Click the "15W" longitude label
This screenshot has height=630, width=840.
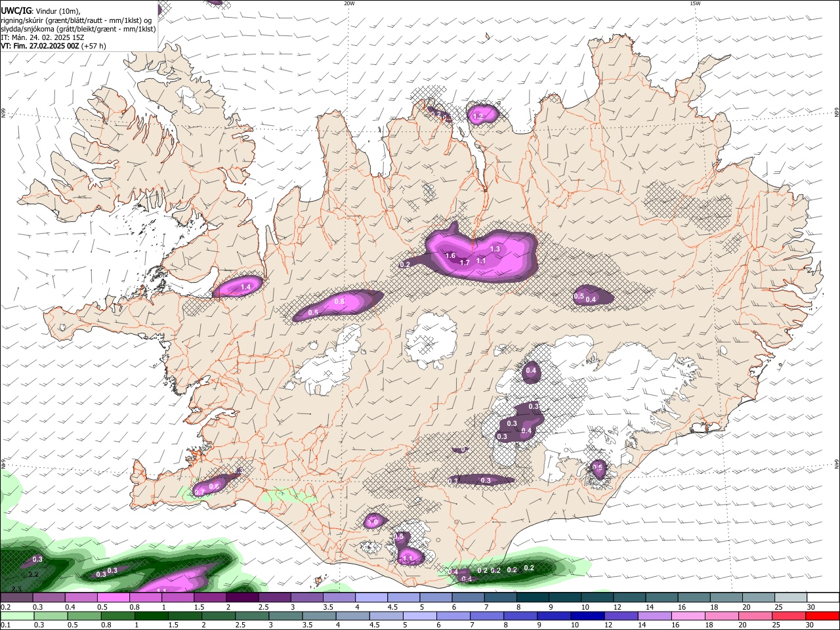tap(695, 3)
